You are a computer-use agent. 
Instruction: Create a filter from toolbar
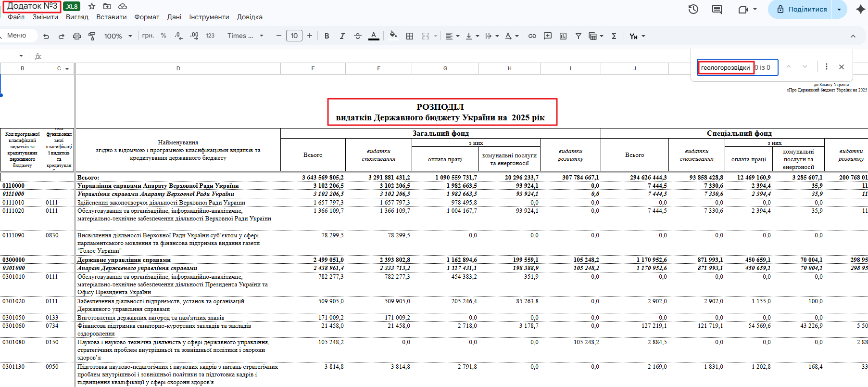(579, 36)
